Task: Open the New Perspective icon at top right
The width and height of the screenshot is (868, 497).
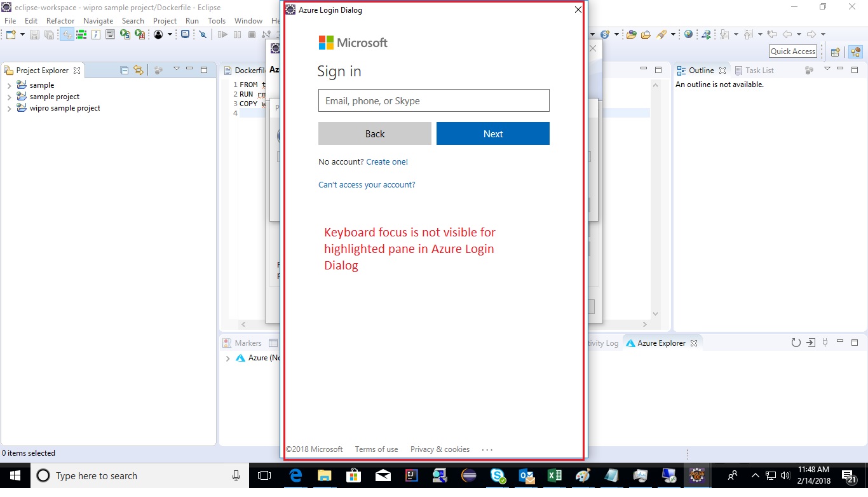Action: 835,51
